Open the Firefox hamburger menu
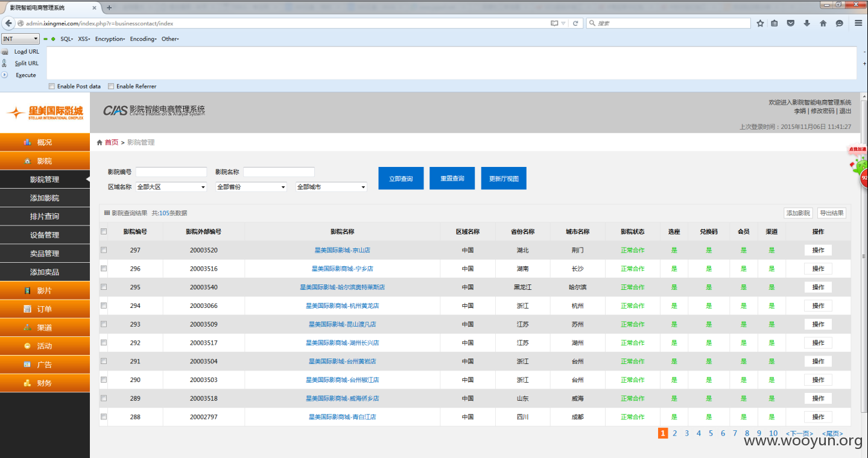868x458 pixels. click(x=858, y=24)
